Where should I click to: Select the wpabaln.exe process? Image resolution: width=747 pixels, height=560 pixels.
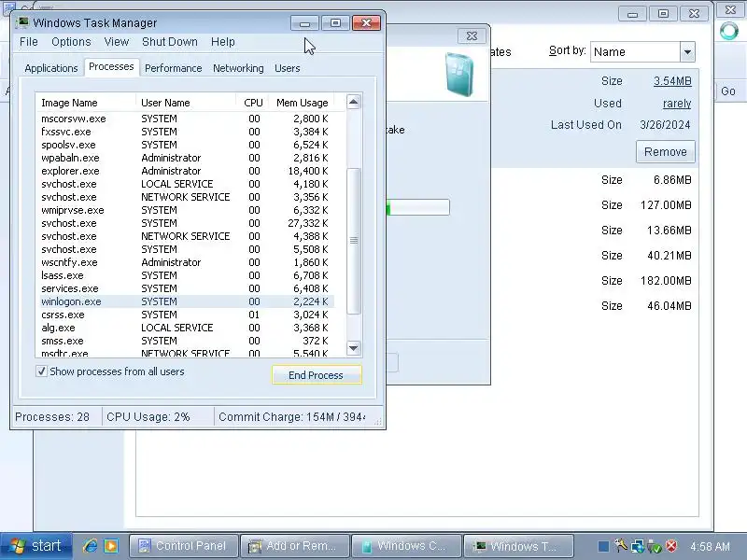pyautogui.click(x=185, y=158)
